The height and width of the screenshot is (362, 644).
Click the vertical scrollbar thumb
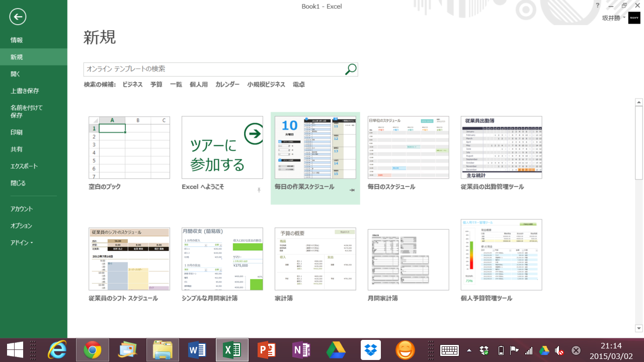[639, 142]
